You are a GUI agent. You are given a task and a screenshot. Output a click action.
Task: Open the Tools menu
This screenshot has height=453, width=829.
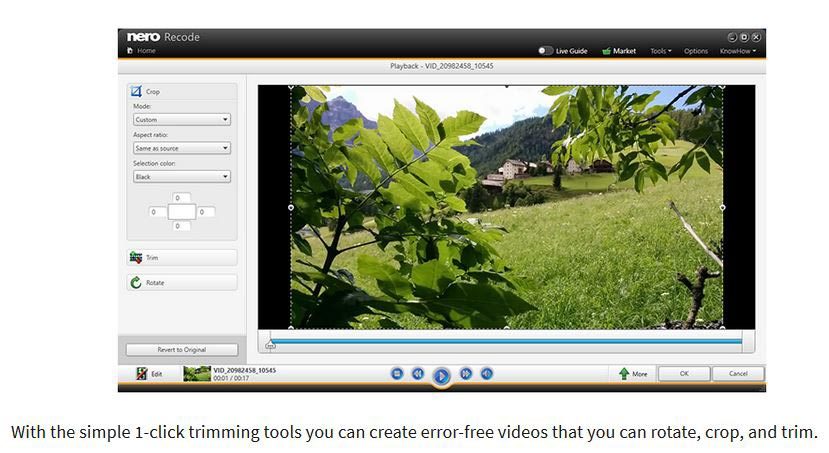click(661, 51)
